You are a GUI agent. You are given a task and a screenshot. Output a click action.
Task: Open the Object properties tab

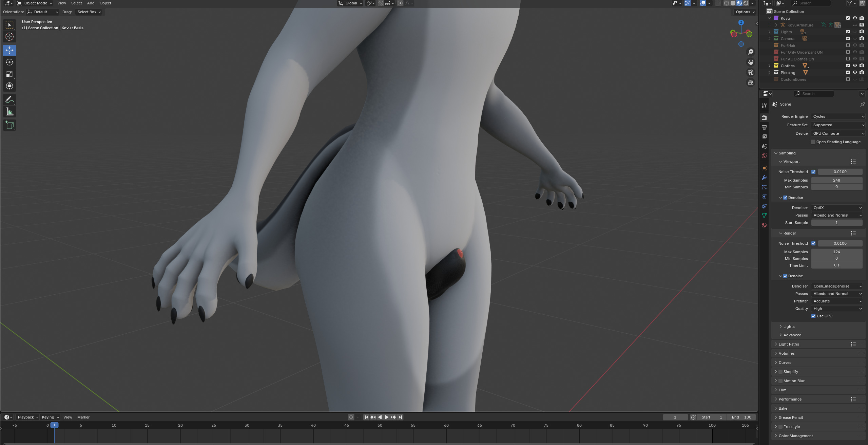[764, 168]
